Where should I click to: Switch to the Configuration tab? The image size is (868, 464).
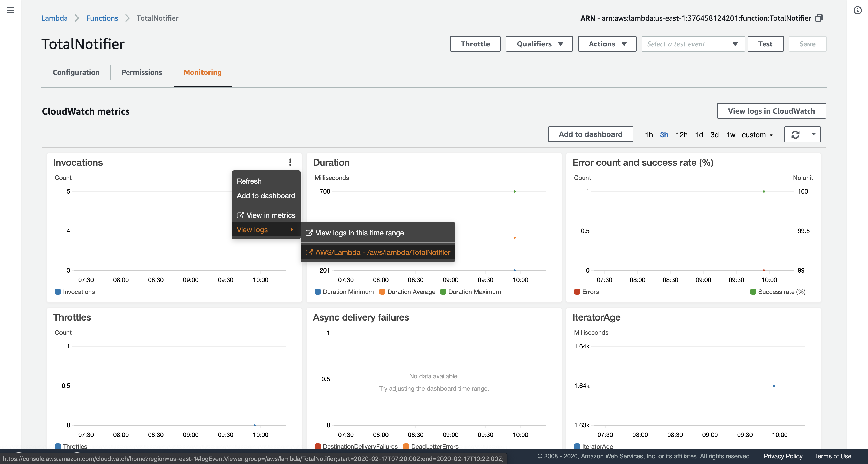click(x=76, y=73)
